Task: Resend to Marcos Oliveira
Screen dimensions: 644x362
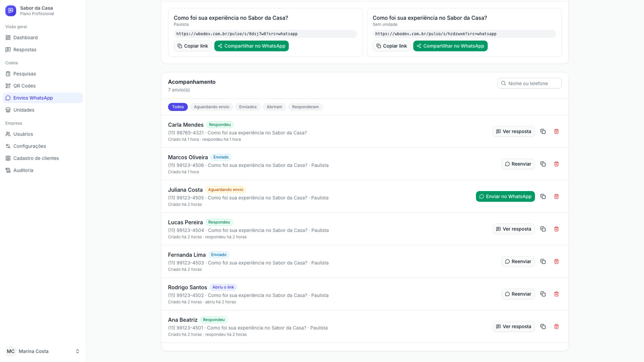Action: [518, 164]
